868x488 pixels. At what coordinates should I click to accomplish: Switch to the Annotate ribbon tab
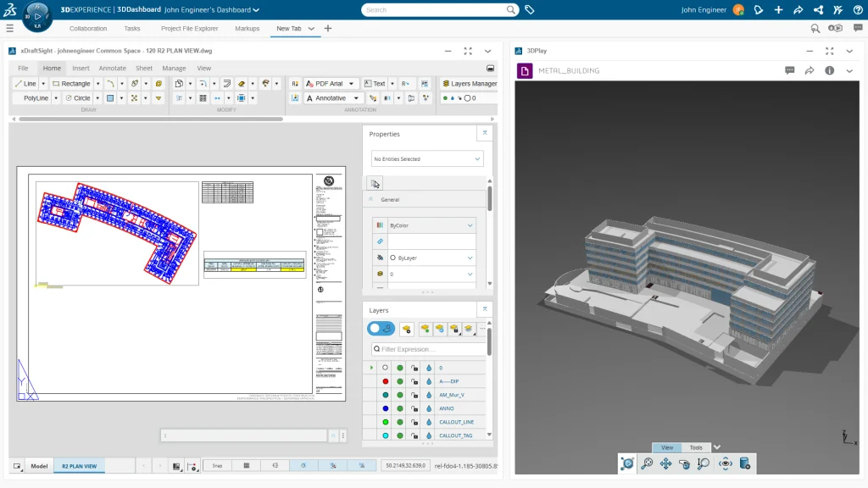click(112, 68)
